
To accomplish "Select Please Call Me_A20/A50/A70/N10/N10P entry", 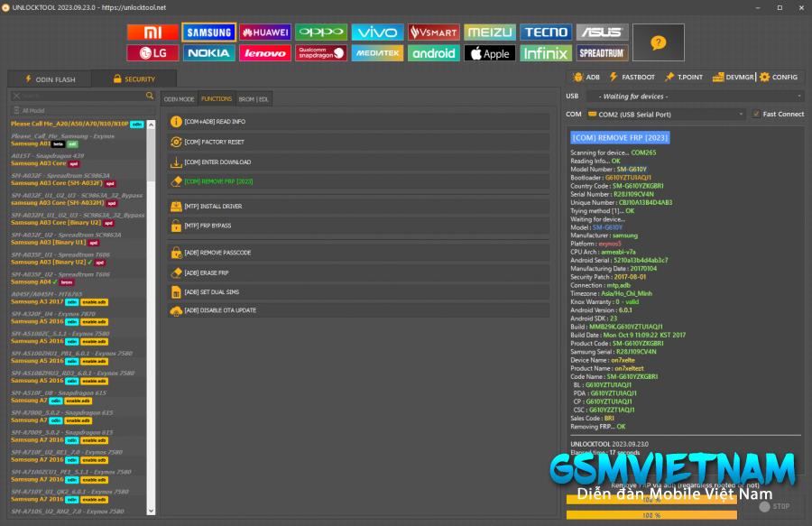I will [78, 125].
